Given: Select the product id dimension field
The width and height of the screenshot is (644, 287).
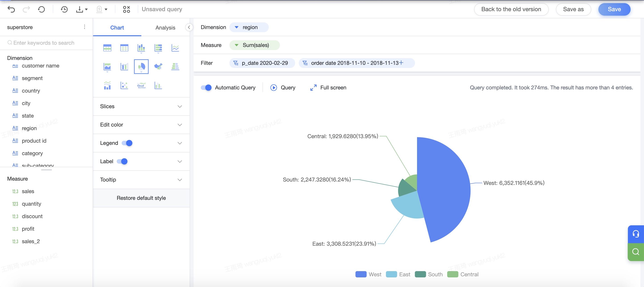Looking at the screenshot, I should (x=34, y=141).
